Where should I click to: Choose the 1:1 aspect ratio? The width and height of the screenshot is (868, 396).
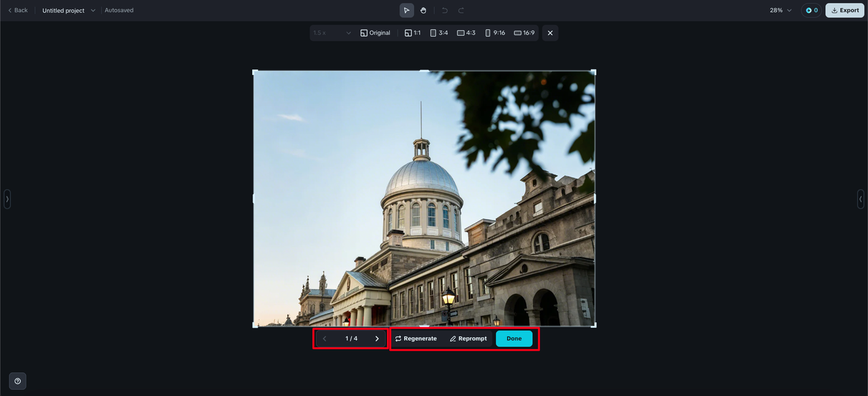(412, 33)
